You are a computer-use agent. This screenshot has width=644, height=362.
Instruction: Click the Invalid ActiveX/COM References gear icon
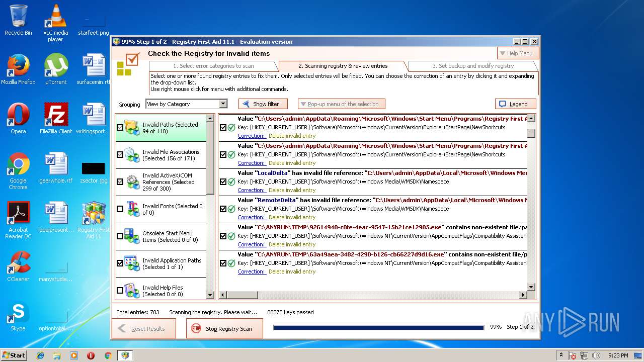[132, 182]
